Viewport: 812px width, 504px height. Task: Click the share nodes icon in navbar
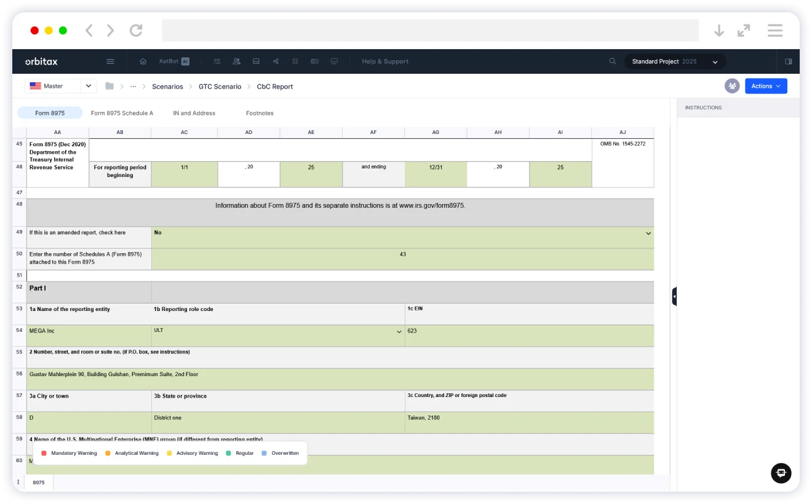276,61
